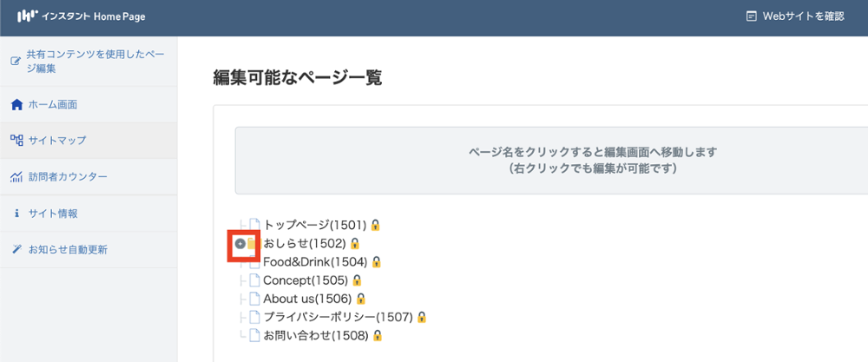Click the サイトマップ tree icon
868x362 pixels.
(x=16, y=140)
